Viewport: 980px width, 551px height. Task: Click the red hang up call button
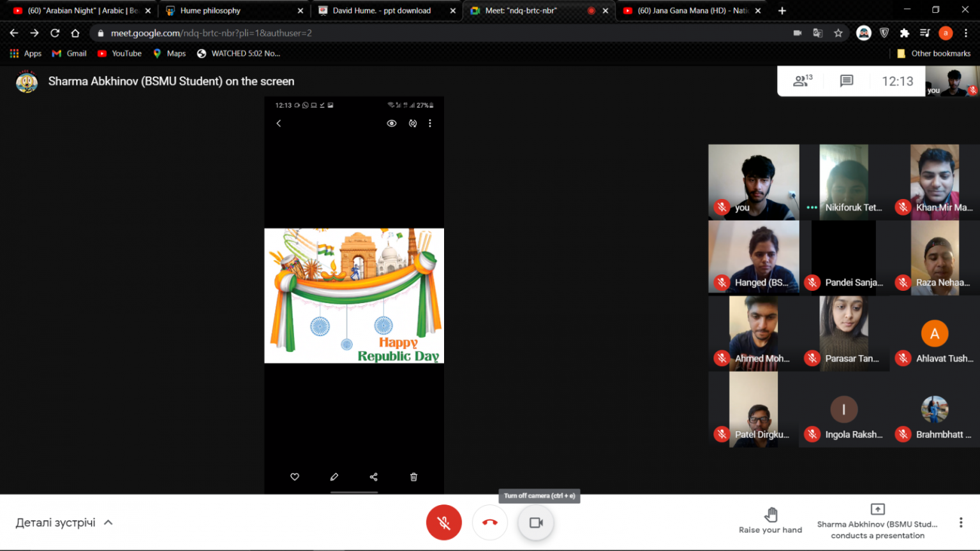pyautogui.click(x=489, y=522)
